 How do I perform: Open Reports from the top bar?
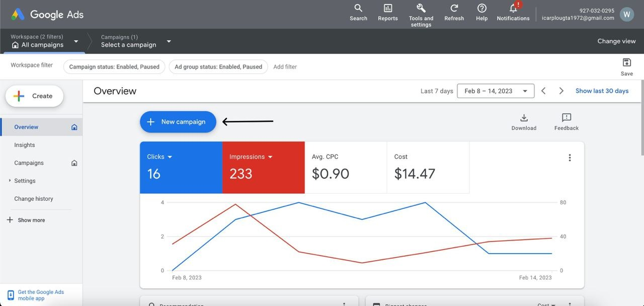click(x=388, y=13)
